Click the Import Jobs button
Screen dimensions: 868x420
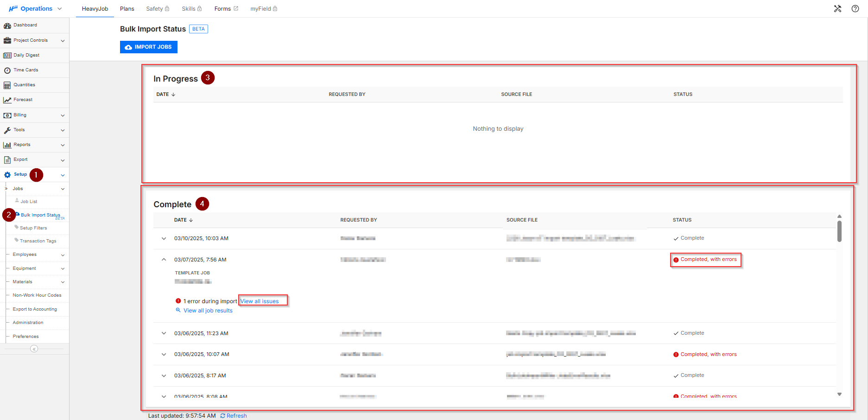149,47
